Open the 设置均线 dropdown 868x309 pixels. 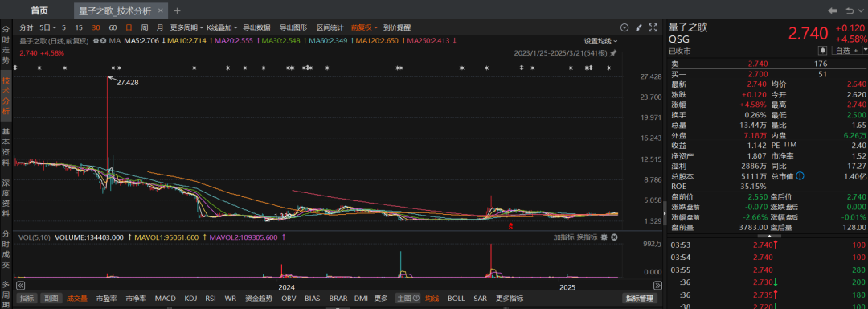[600, 41]
